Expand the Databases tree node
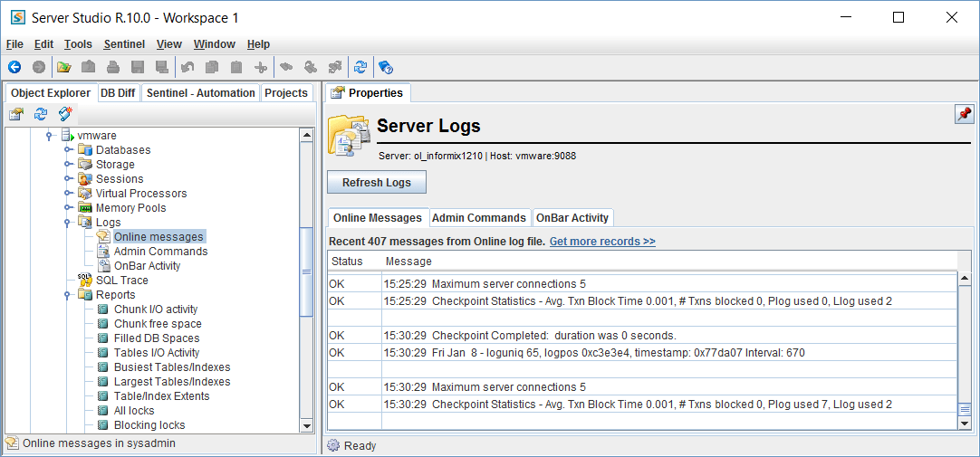 pos(68,150)
